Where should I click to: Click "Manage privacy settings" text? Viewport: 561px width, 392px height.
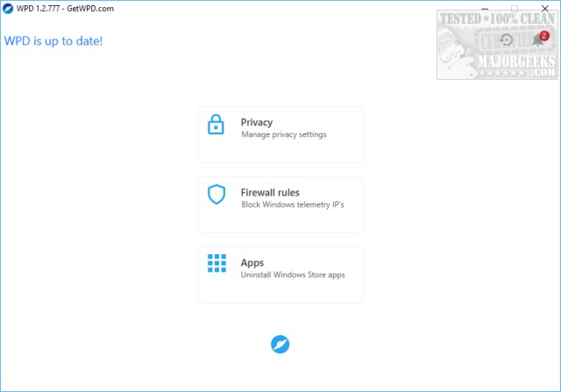click(x=284, y=134)
